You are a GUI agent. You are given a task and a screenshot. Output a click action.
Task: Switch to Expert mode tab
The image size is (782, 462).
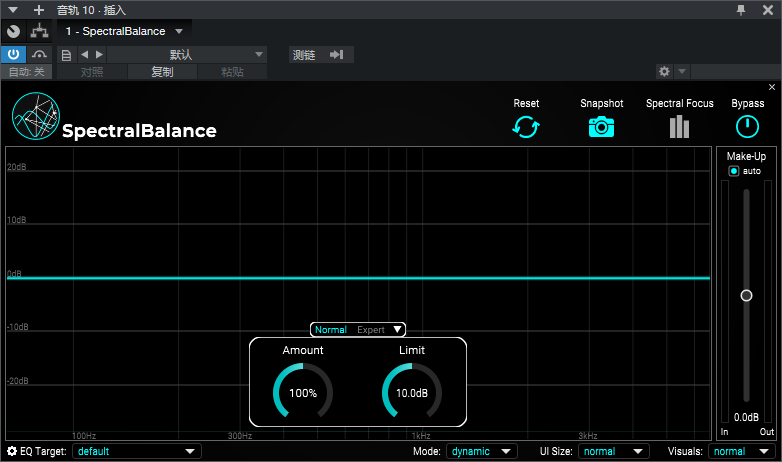(x=371, y=330)
